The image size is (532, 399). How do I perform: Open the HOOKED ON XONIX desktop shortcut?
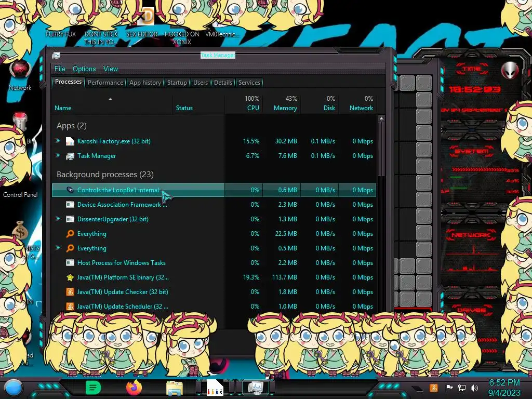coord(182,37)
